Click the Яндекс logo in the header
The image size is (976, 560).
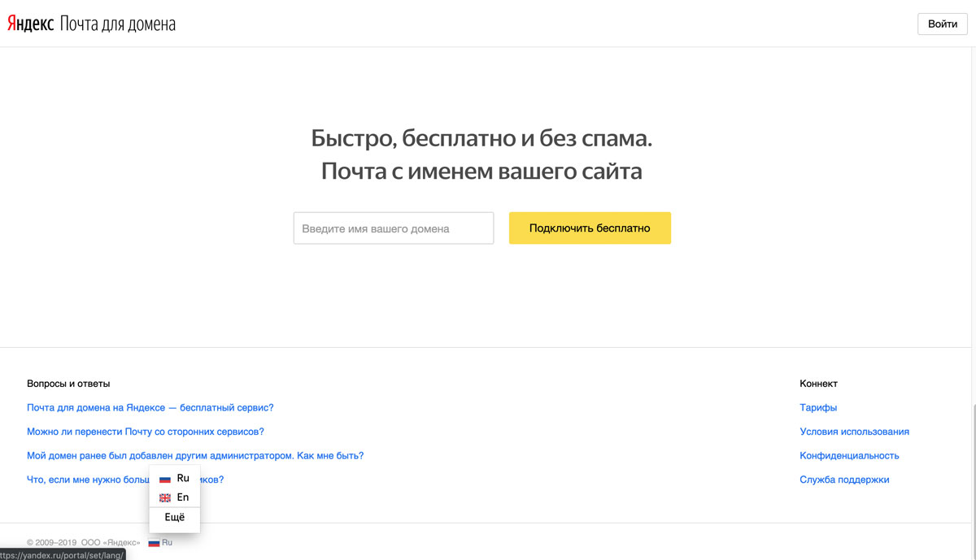31,24
